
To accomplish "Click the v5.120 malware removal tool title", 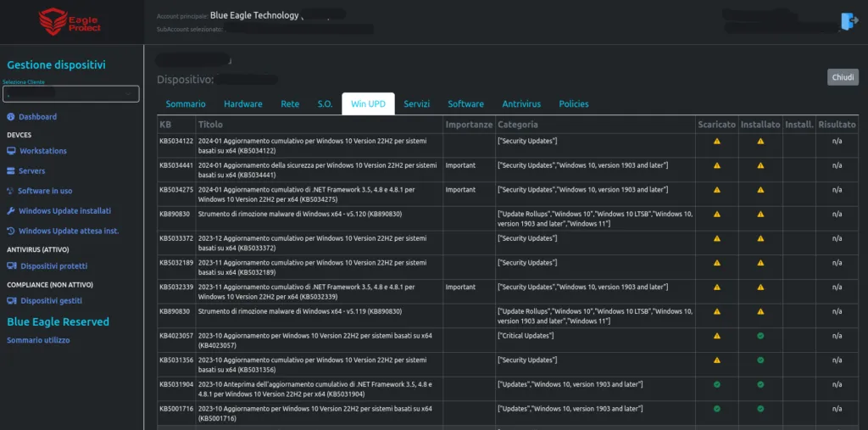I will click(300, 214).
